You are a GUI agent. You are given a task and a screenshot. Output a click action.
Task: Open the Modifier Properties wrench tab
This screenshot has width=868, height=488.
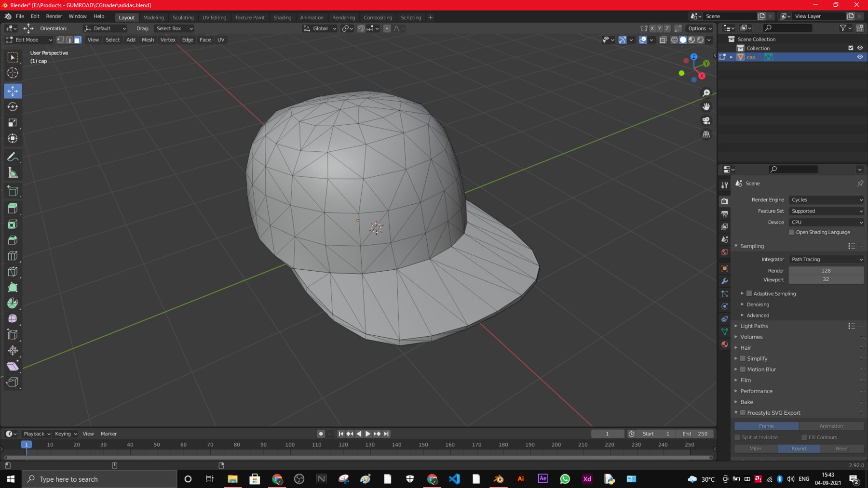(x=724, y=281)
